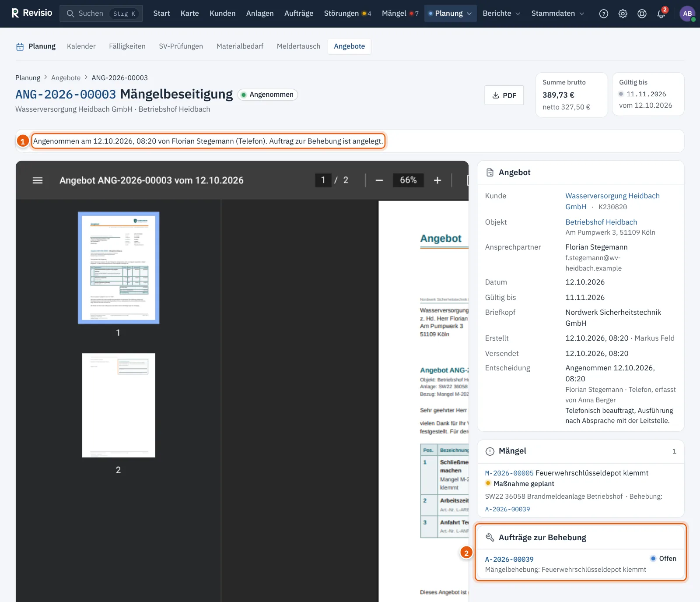The height and width of the screenshot is (602, 700).
Task: Open the Betriebshof Heidbach object link
Action: 601,222
